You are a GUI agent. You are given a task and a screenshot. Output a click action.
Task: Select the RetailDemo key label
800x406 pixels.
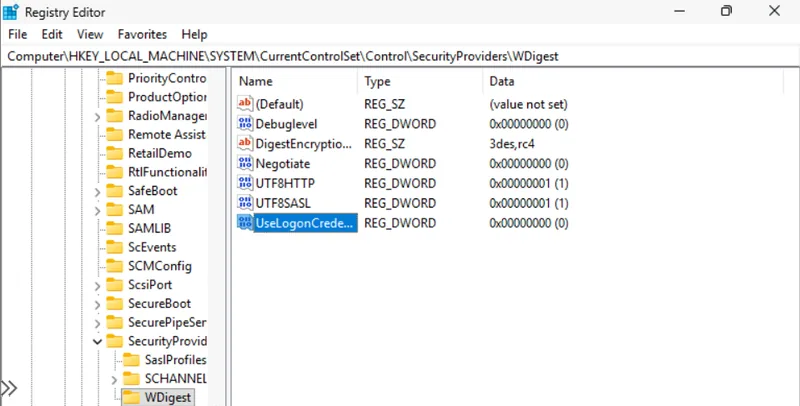pos(160,154)
